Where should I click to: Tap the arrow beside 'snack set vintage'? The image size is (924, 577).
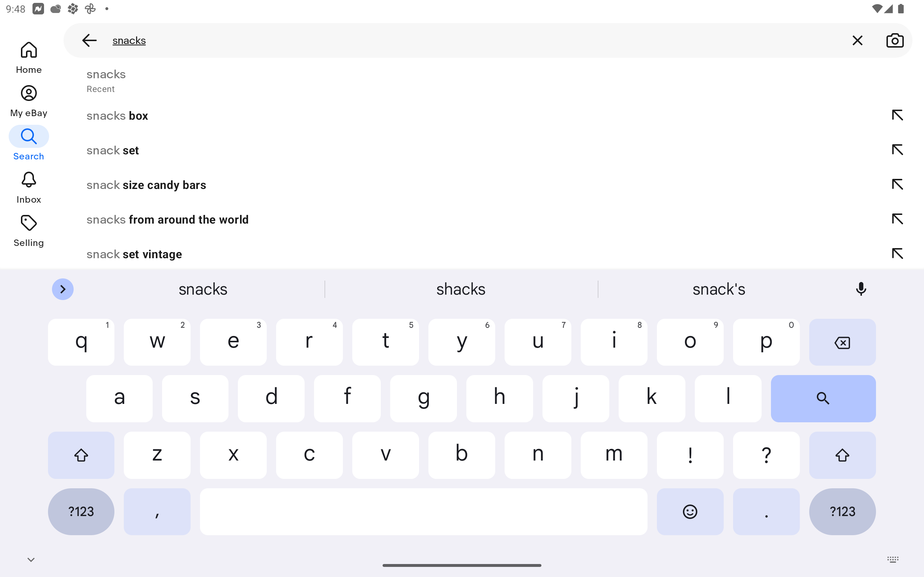(897, 254)
